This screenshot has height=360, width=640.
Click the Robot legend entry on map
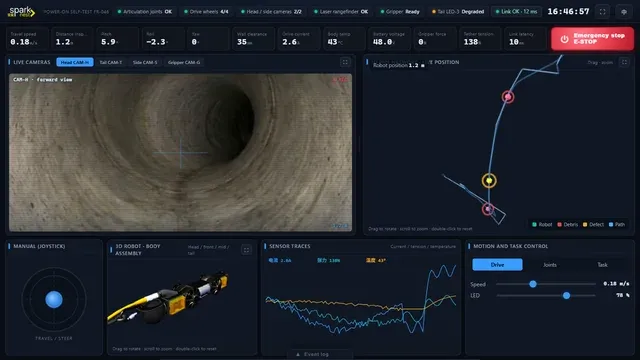(542, 224)
